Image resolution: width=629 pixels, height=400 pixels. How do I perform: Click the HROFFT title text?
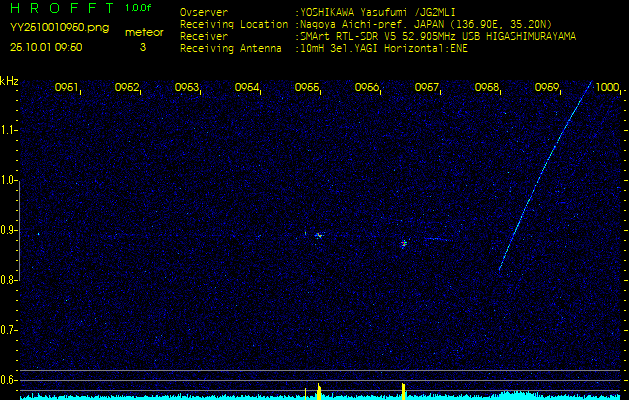tap(62, 8)
